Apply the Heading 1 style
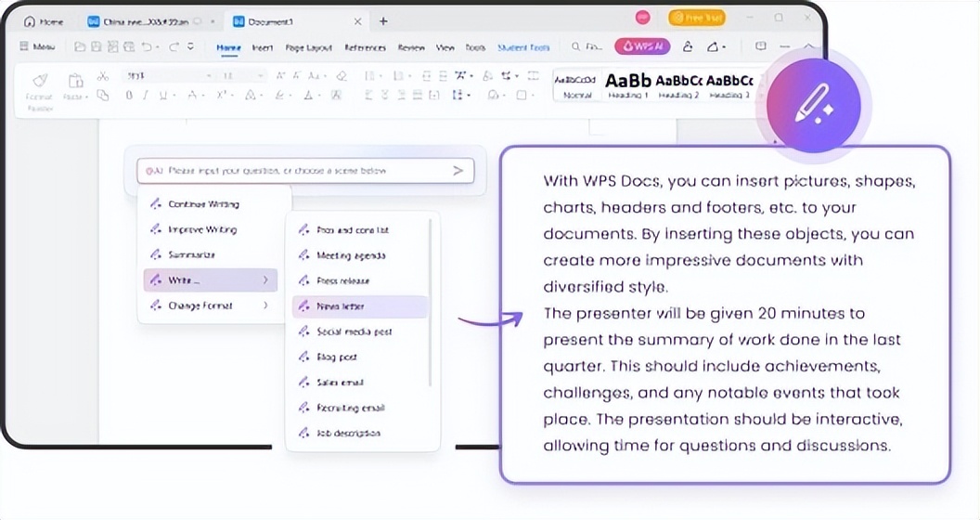This screenshot has width=980, height=520. click(628, 85)
